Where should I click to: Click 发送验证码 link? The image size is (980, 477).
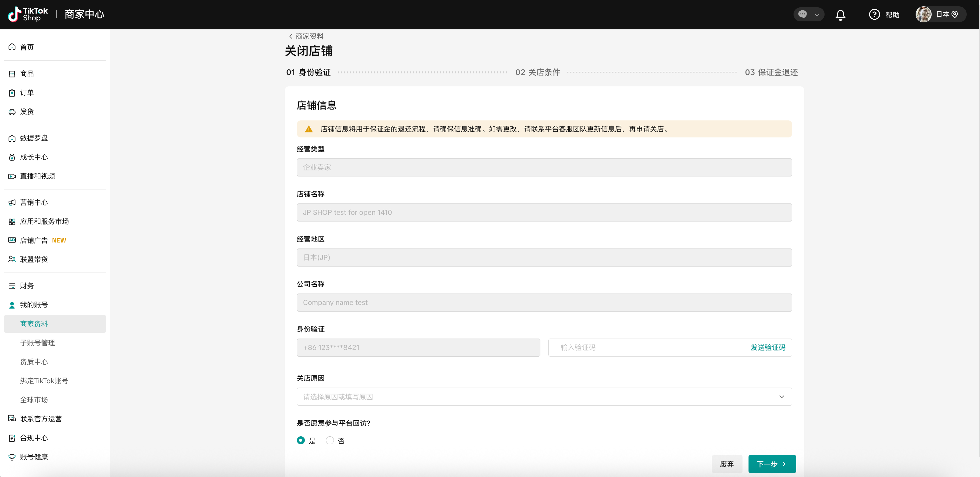(768, 347)
